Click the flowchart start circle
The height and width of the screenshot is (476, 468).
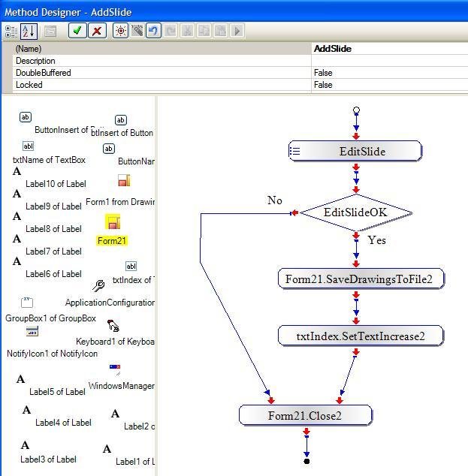(x=357, y=110)
